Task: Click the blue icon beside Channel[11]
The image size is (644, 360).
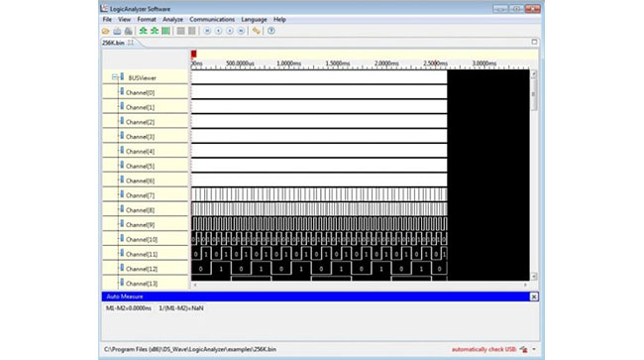Action: tap(122, 253)
